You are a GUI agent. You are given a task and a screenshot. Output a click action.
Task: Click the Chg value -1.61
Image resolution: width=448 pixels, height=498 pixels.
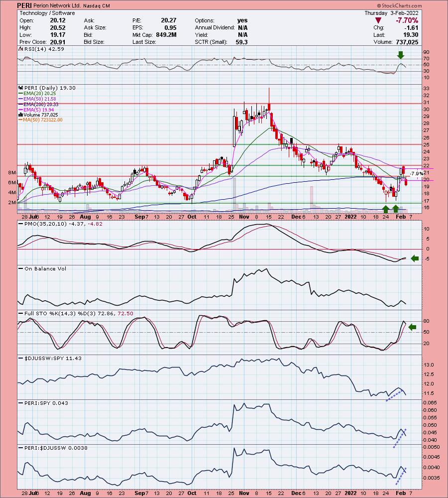(x=412, y=27)
